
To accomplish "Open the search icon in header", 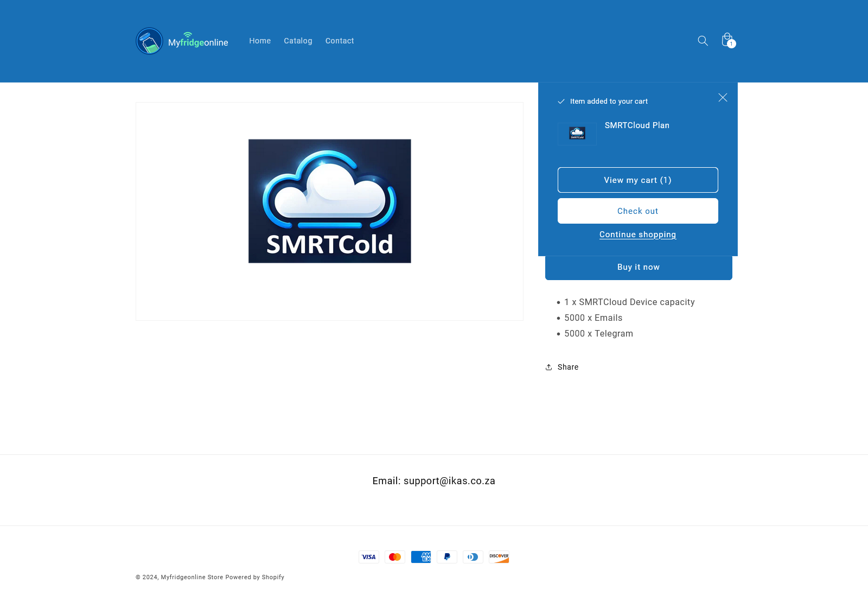I will coord(703,41).
